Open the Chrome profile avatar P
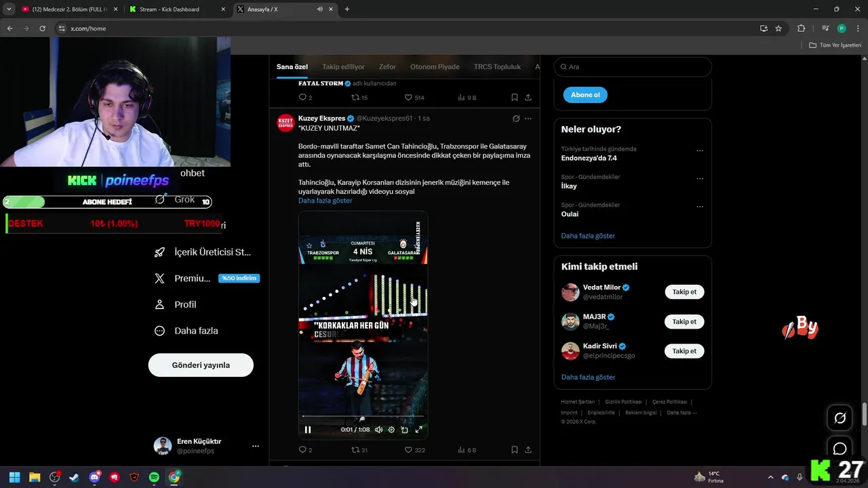Screen dimensions: 868x488 [842, 28]
